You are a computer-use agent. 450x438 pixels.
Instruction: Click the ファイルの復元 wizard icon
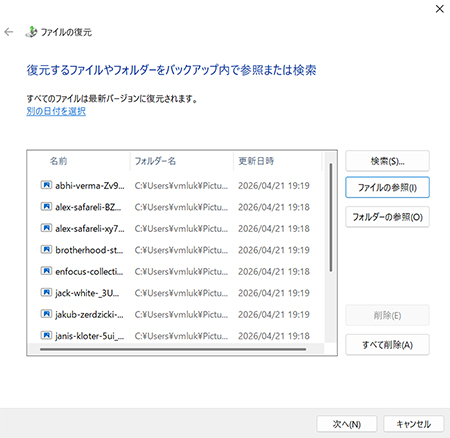coord(31,32)
